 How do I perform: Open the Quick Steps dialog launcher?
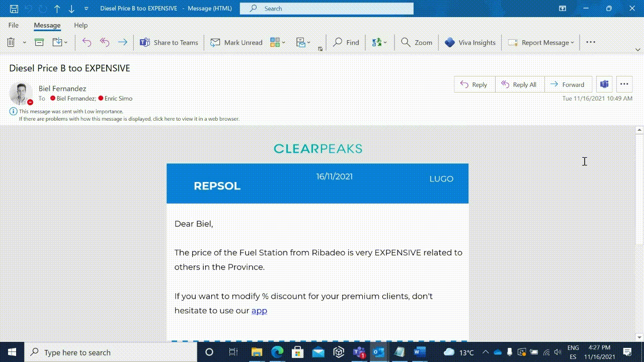click(x=320, y=49)
